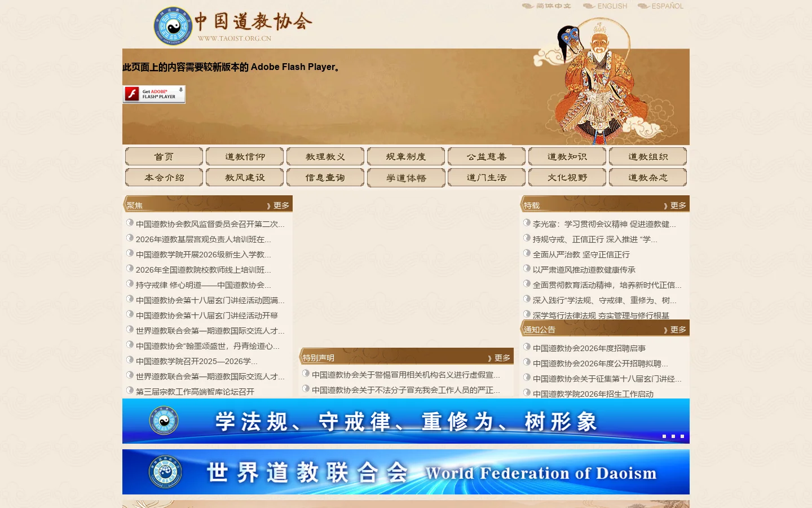Open article 深学笃行法律法规 夯实管理与修行根基
Screen dimensions: 812x508
(601, 316)
